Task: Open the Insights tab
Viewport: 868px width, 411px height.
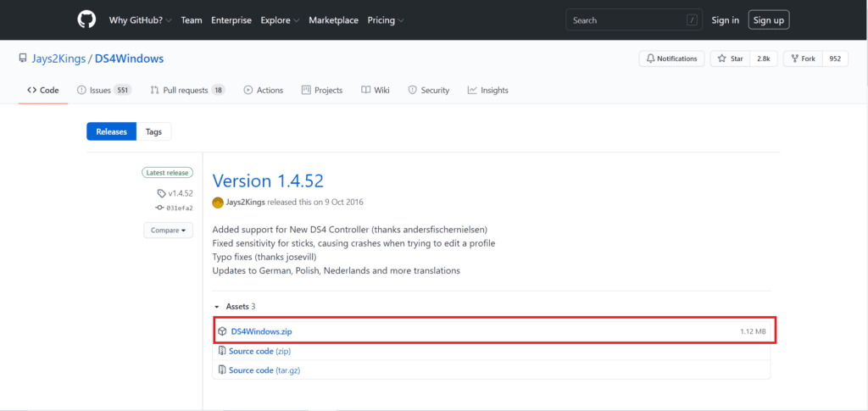Action: (x=487, y=90)
